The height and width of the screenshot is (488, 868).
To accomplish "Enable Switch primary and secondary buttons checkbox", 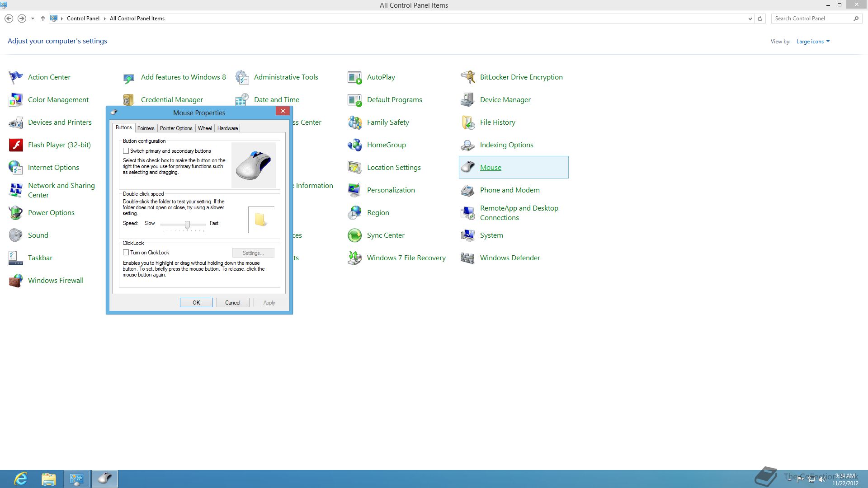I will point(126,151).
